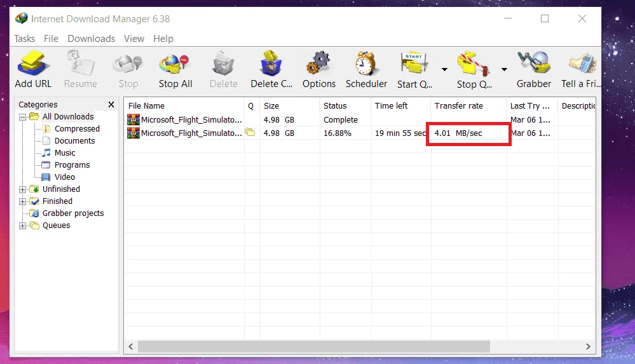Click the Delete toolbar icon
This screenshot has width=635, height=364.
point(223,63)
